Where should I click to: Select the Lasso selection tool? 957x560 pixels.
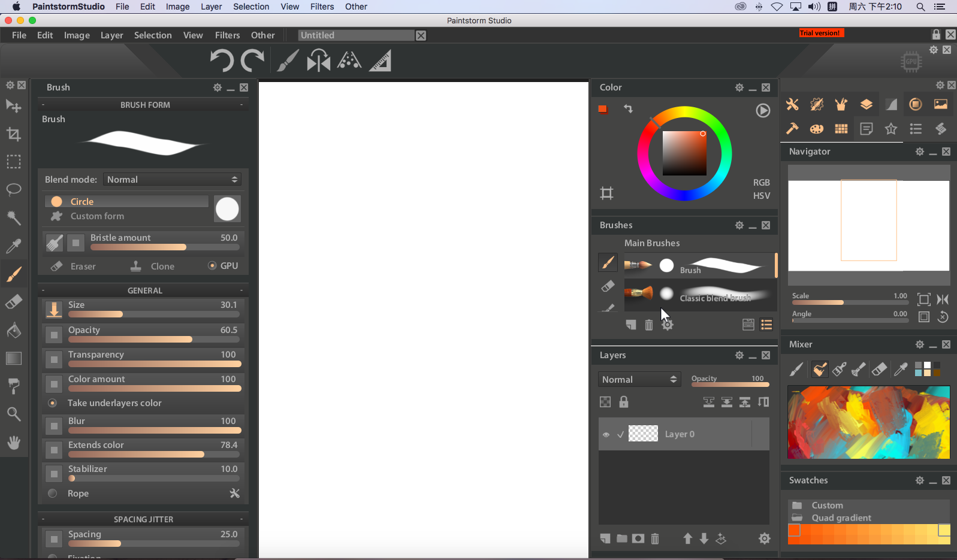(13, 190)
